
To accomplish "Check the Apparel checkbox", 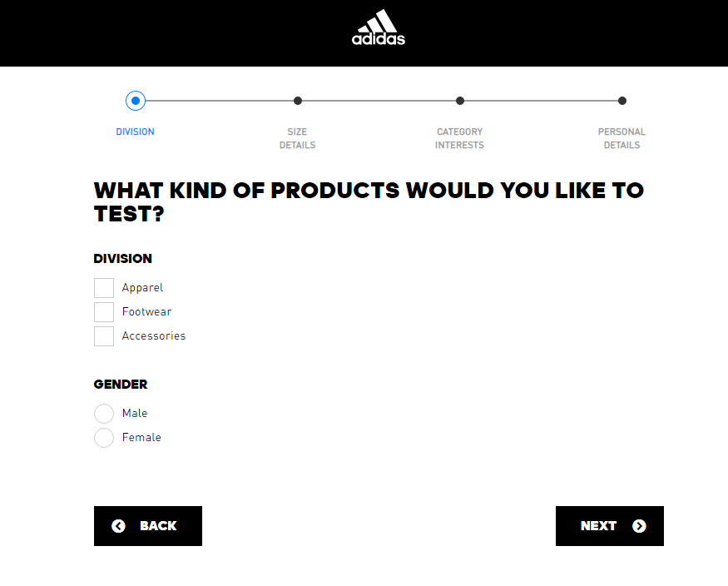I will [103, 287].
